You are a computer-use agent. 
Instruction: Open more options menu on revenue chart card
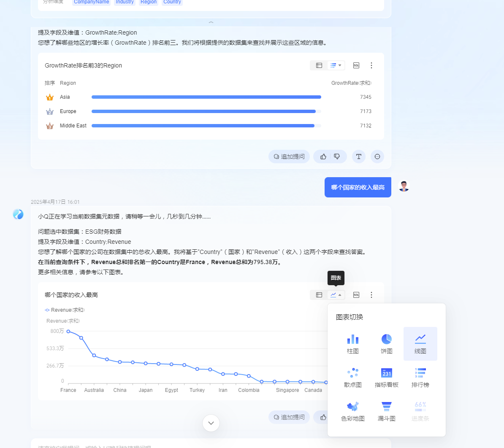[371, 295]
